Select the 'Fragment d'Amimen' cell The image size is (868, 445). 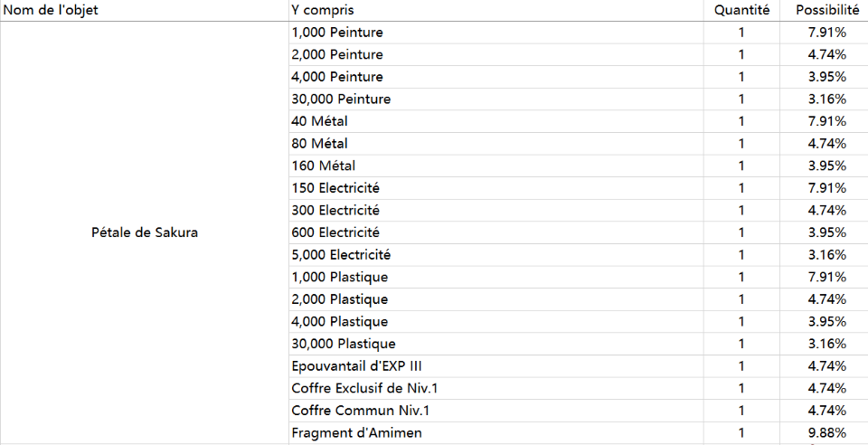[496, 433]
